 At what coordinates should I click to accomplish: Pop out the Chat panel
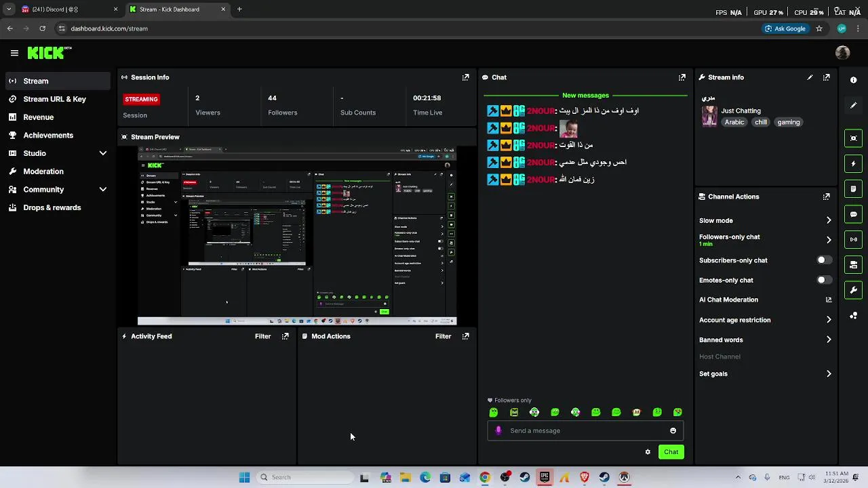(x=682, y=77)
